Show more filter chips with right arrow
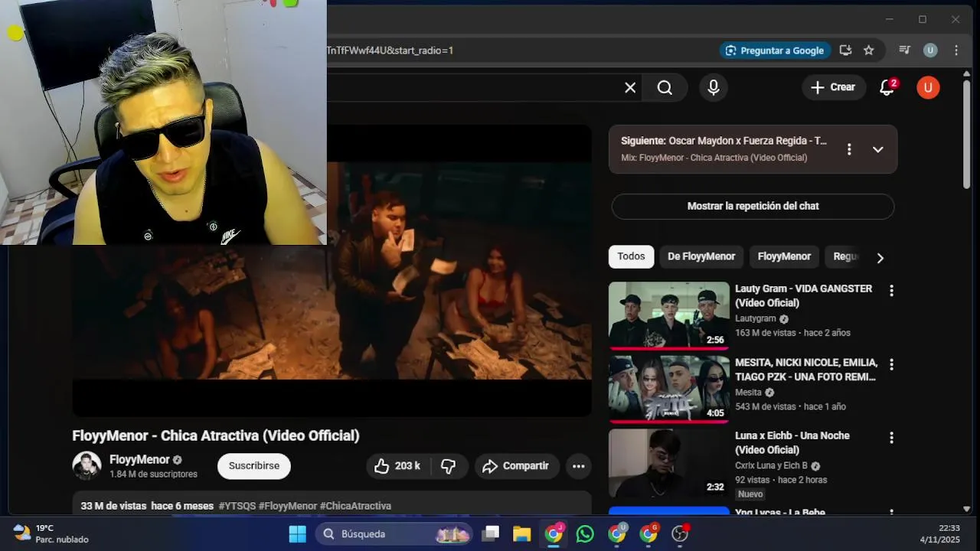This screenshot has width=980, height=551. pyautogui.click(x=880, y=258)
